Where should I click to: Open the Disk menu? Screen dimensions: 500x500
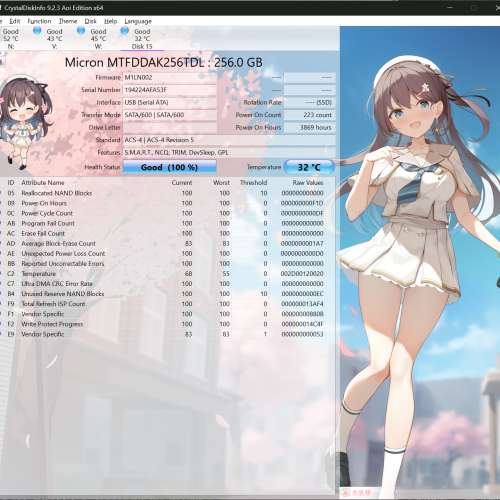90,21
